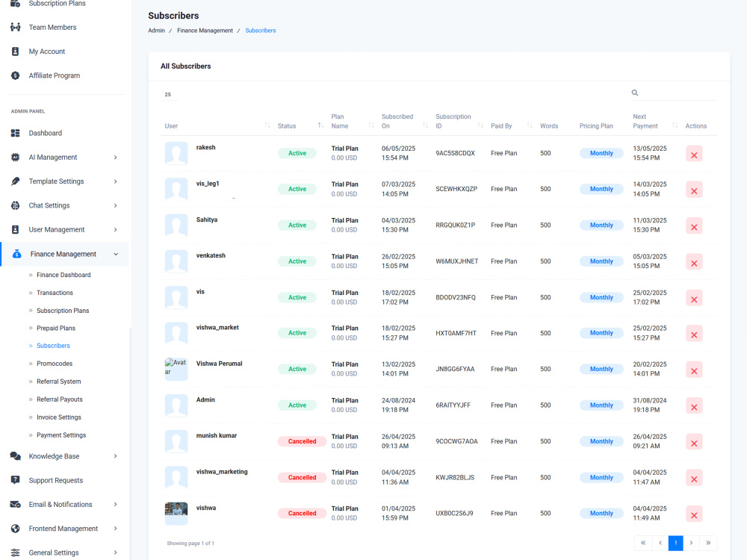Screen dimensions: 747x560
Task: Expand the Chat Settings chevron
Action: point(115,205)
